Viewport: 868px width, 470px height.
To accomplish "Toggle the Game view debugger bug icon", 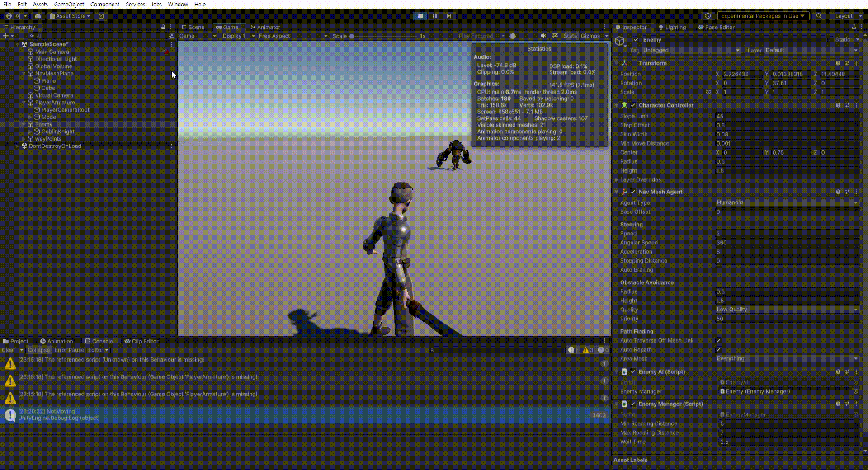I will click(513, 36).
